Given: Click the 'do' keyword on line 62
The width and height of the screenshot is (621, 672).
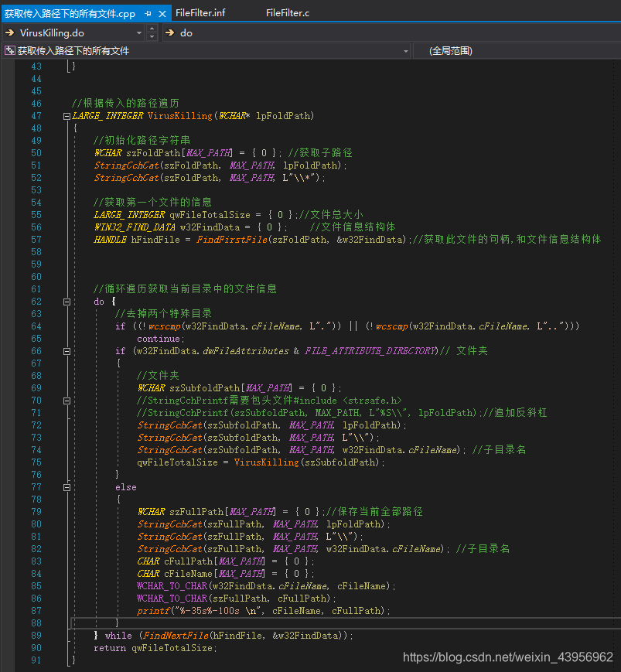Looking at the screenshot, I should [x=99, y=302].
